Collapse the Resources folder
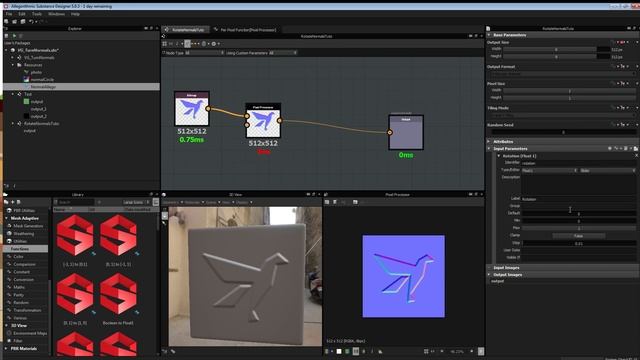This screenshot has height=360, width=640. [13, 65]
